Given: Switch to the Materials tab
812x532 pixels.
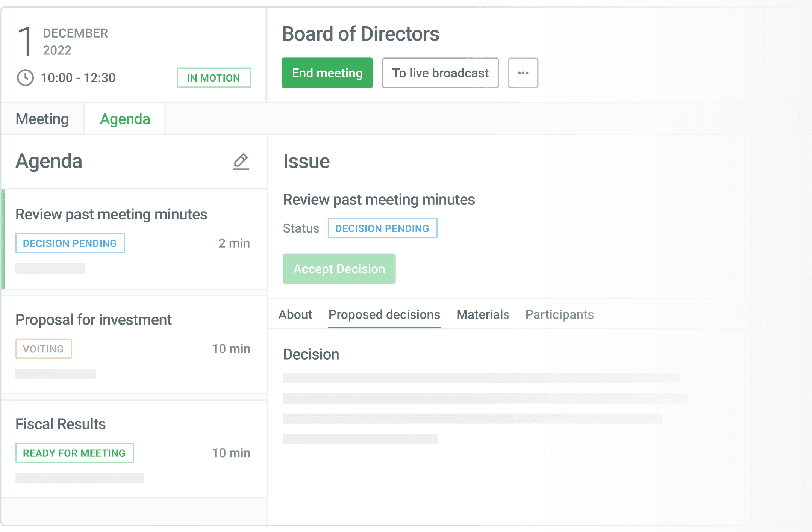Looking at the screenshot, I should coord(483,314).
